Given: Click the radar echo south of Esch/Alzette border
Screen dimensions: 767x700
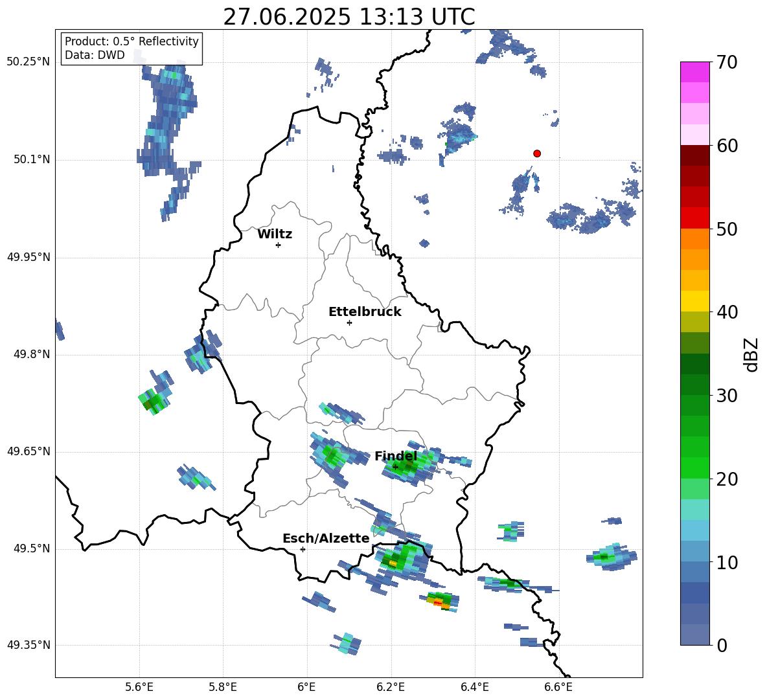Looking at the screenshot, I should [320, 602].
